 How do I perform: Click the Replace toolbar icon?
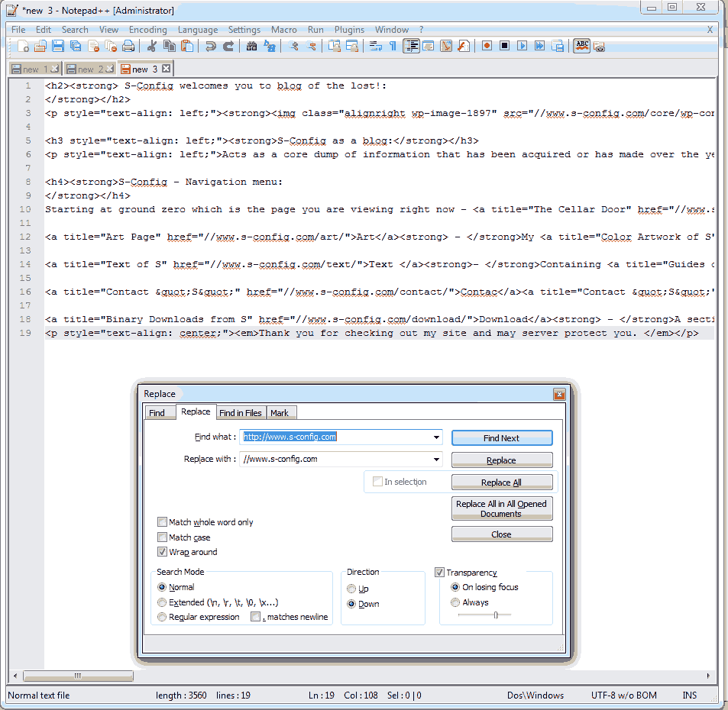[270, 46]
